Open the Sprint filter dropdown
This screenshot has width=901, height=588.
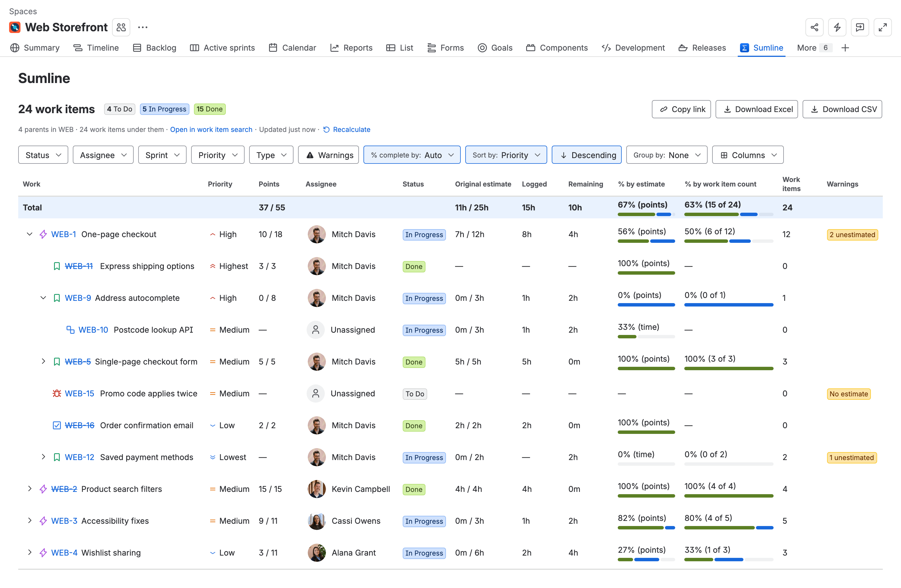tap(162, 155)
